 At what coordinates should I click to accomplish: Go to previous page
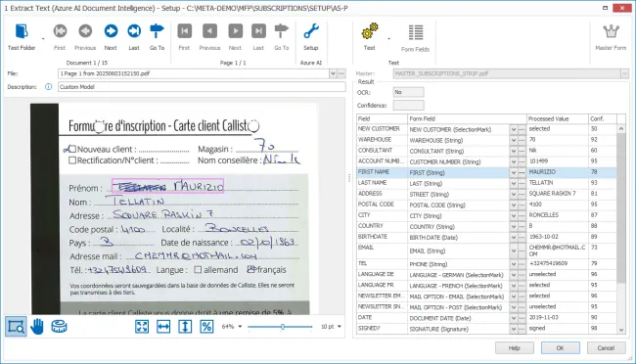point(209,36)
